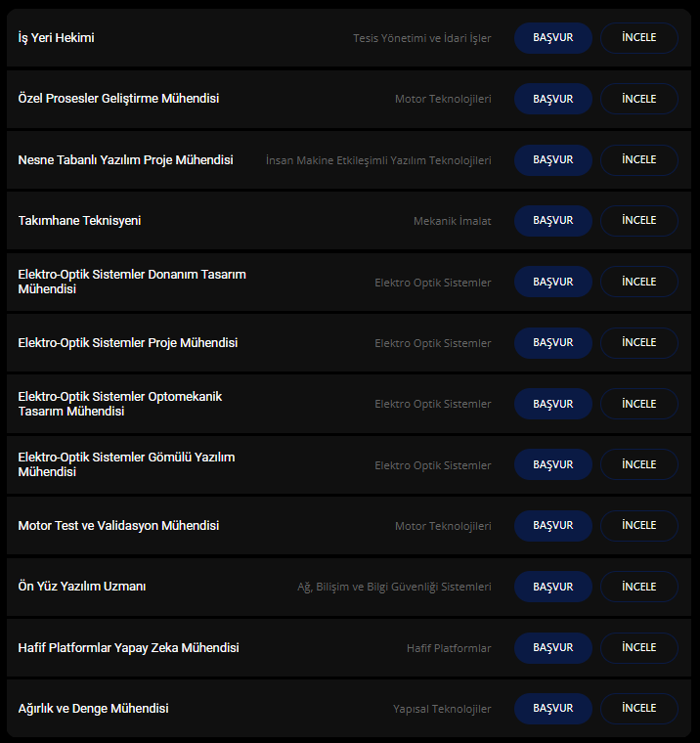Click İNCELE for Ön Yüz Yazılım Uzmanı
The height and width of the screenshot is (743, 700).
638,587
